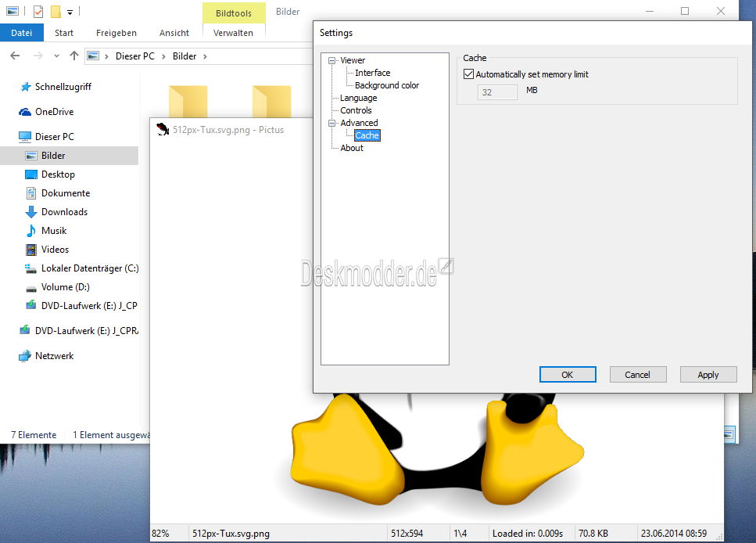The height and width of the screenshot is (543, 756).
Task: Switch to the Verwalten ribbon tab
Action: (x=233, y=33)
